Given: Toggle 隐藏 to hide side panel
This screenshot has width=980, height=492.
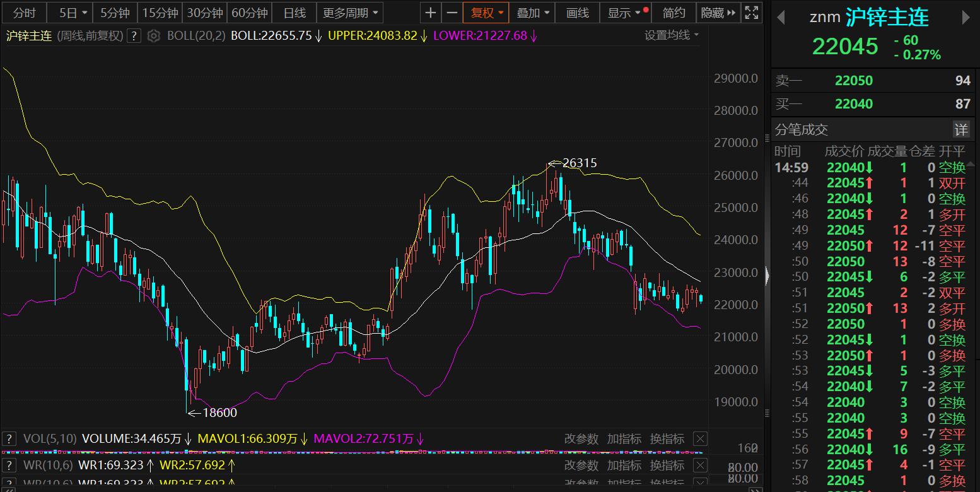Looking at the screenshot, I should 718,13.
